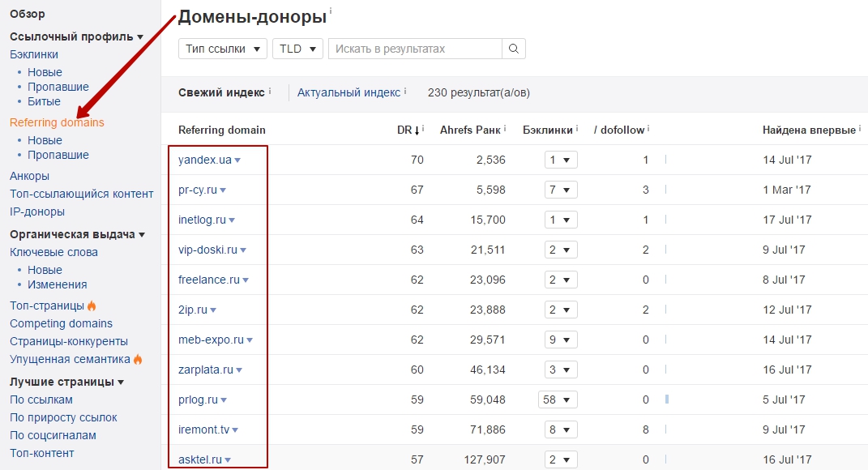
Task: Open the 2ip.ru domain link
Action: [193, 310]
